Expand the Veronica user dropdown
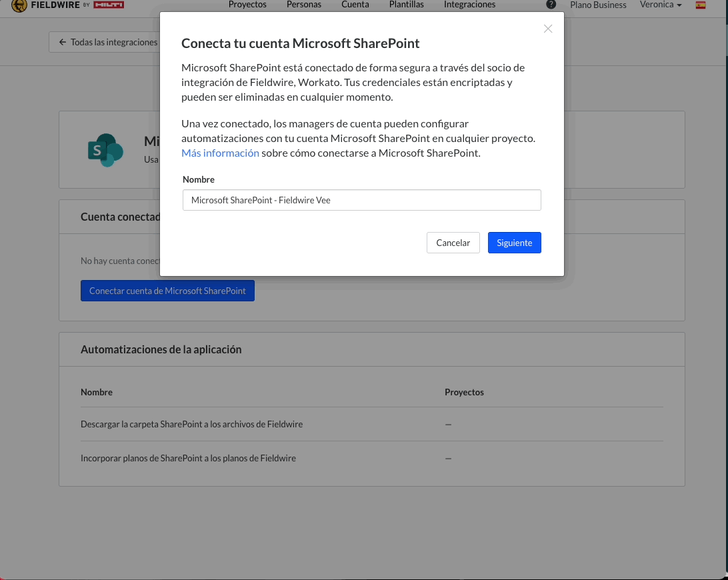Viewport: 728px width, 580px height. coord(661,5)
